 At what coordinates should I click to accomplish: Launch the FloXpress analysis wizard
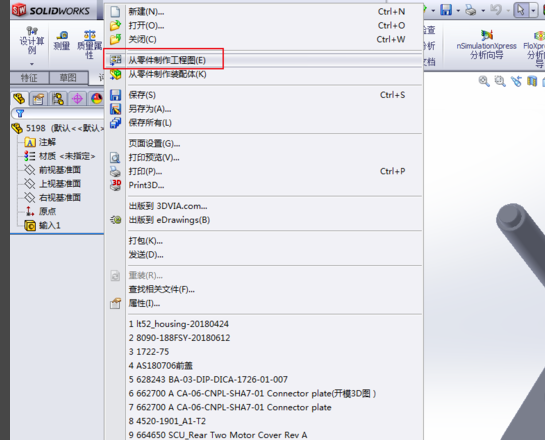[x=534, y=48]
